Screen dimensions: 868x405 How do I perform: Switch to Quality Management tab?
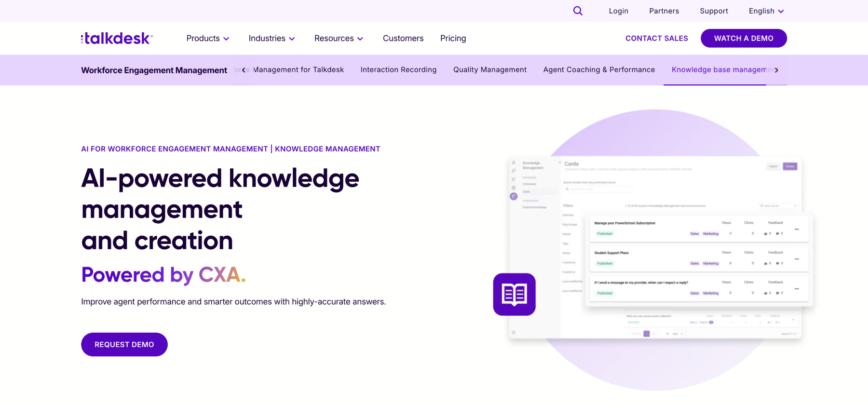click(x=490, y=69)
